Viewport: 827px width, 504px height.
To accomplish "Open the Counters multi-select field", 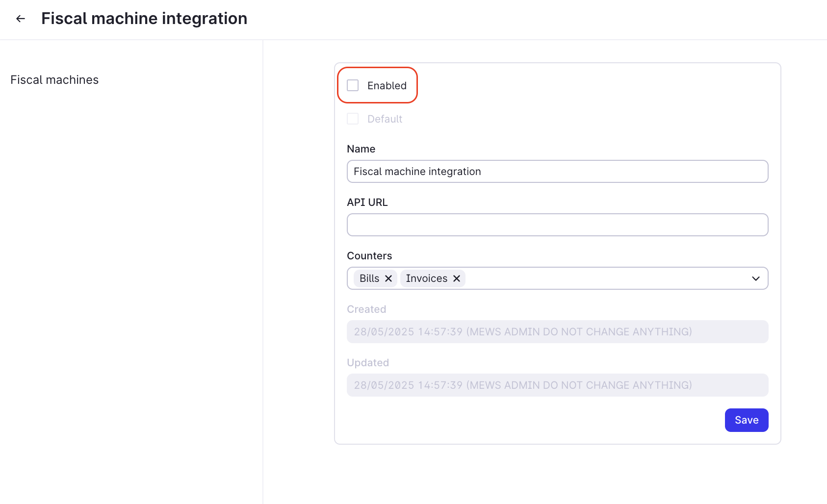I will coord(557,278).
